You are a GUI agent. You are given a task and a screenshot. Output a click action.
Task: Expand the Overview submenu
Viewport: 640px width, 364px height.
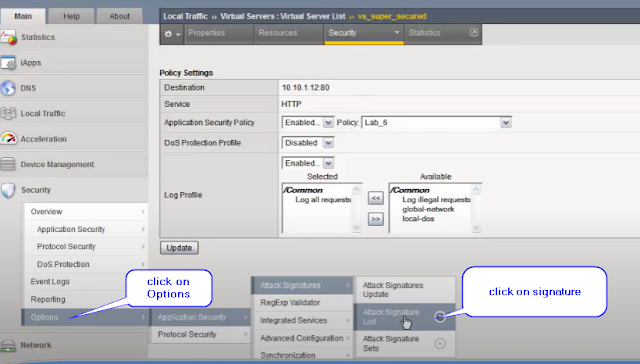coord(85,212)
